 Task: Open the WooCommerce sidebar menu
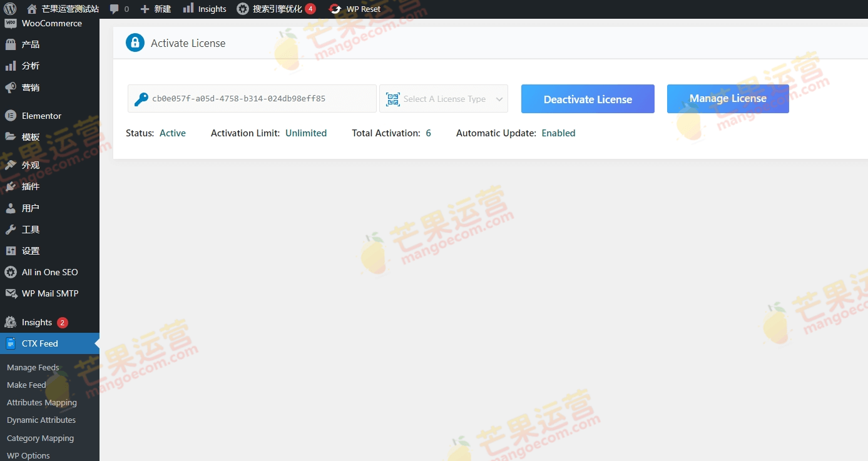coord(51,24)
